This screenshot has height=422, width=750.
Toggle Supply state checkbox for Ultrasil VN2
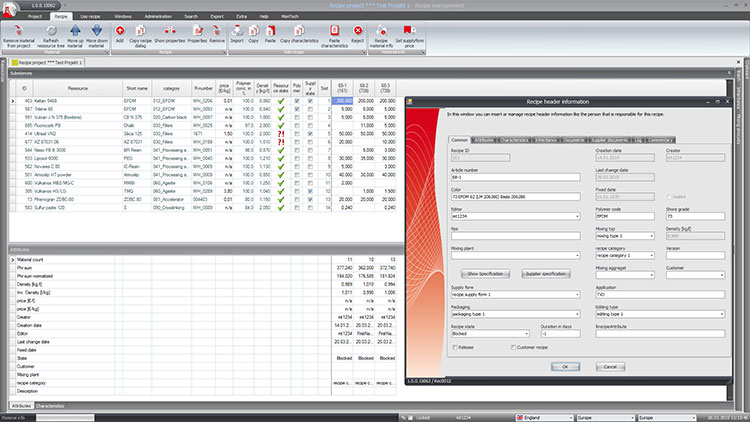pos(310,134)
